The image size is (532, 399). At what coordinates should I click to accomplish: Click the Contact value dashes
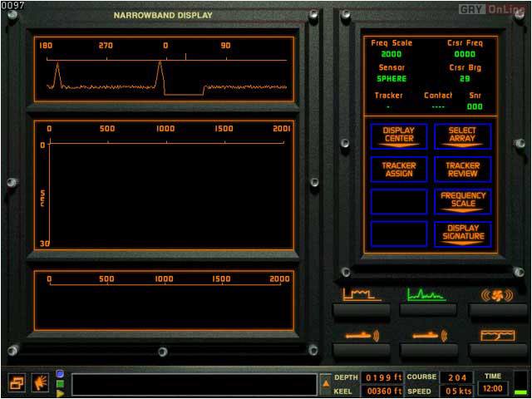coord(438,107)
